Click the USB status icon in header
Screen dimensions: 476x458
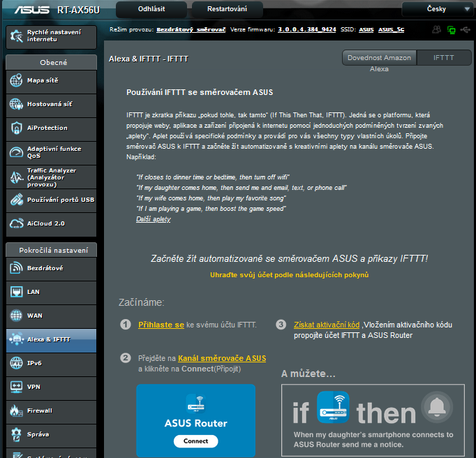point(466,30)
